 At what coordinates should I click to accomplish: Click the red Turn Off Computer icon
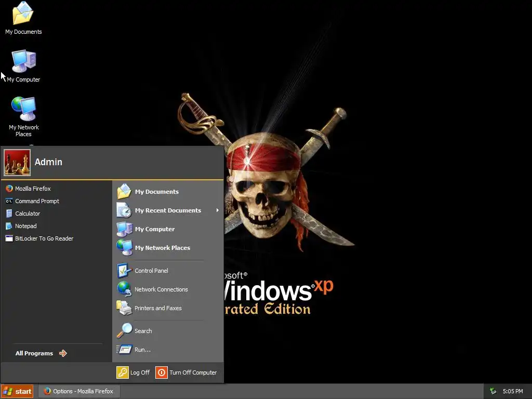[162, 373]
